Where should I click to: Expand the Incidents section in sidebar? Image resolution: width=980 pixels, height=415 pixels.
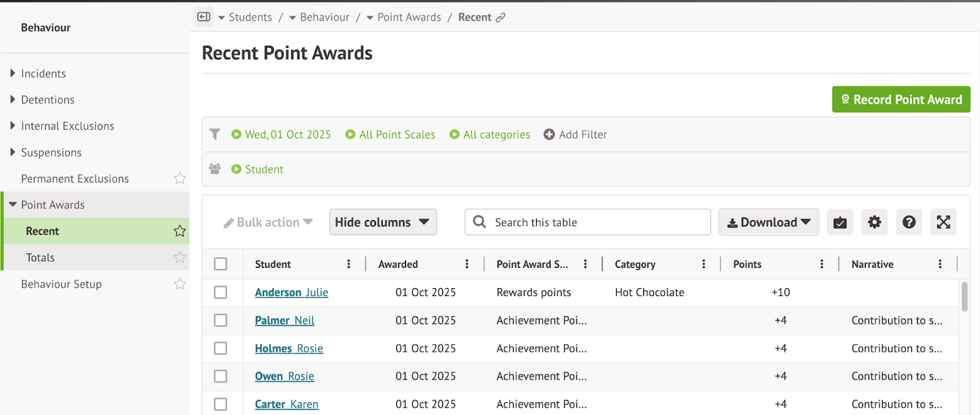tap(43, 74)
